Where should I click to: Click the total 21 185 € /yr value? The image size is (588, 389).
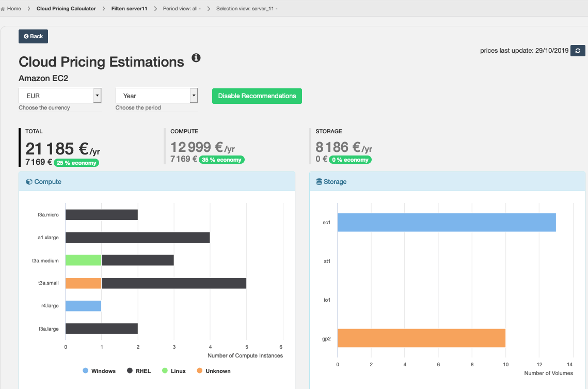click(62, 149)
